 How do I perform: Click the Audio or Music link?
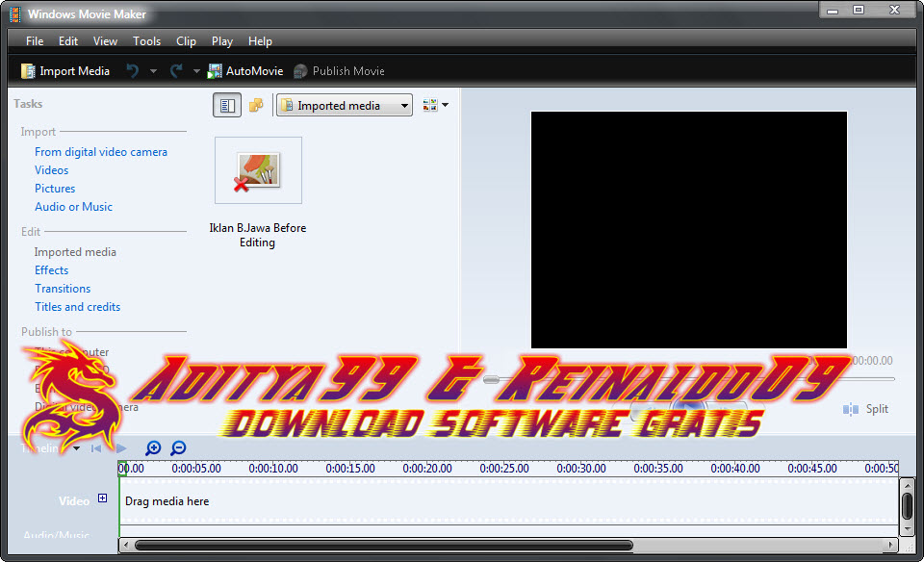click(74, 207)
